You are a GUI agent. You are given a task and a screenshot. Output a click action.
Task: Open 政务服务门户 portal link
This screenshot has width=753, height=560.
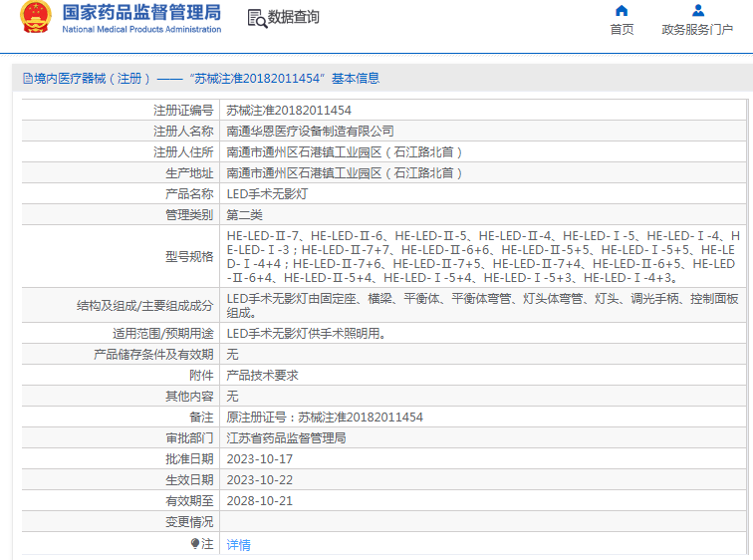tap(697, 30)
